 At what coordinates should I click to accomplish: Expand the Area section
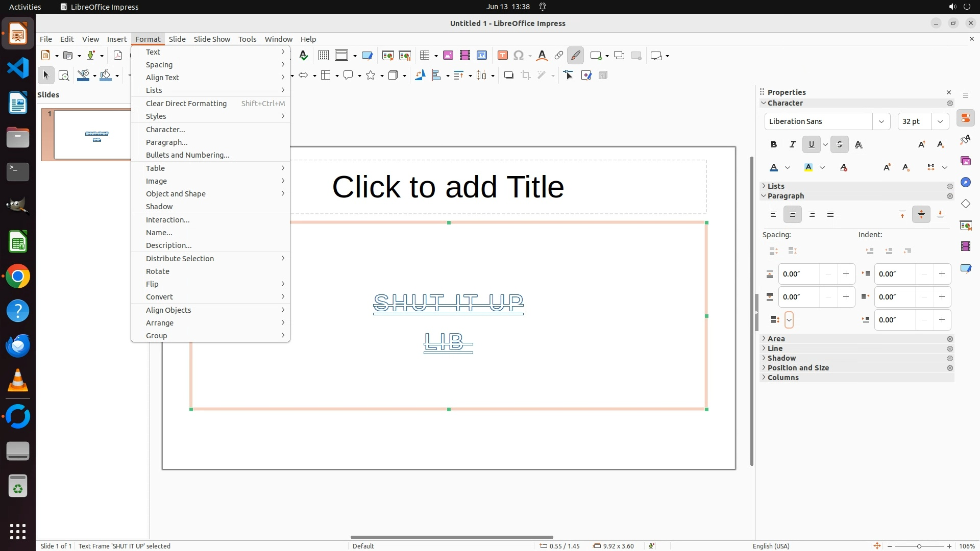click(776, 339)
